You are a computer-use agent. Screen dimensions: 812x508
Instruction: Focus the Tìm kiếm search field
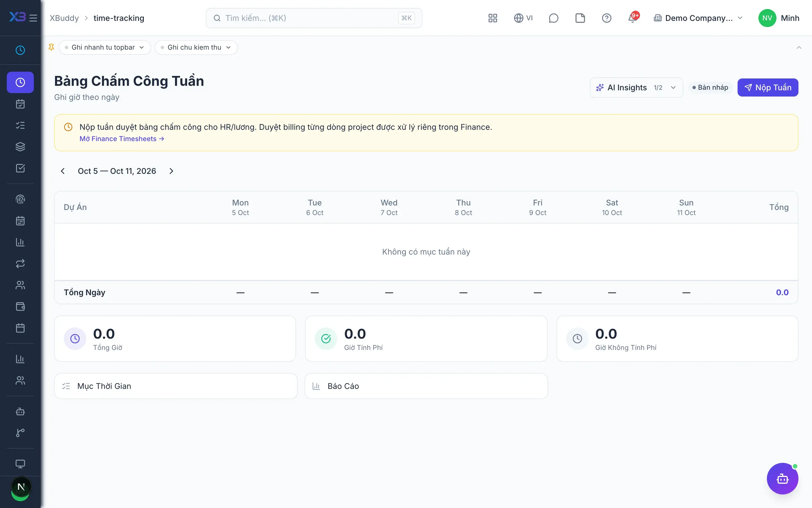coord(314,18)
